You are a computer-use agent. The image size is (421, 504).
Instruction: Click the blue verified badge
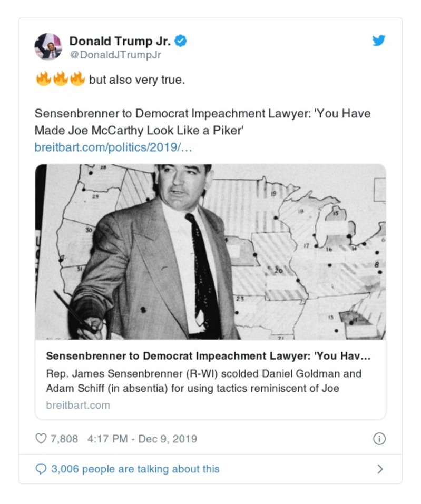[x=181, y=41]
